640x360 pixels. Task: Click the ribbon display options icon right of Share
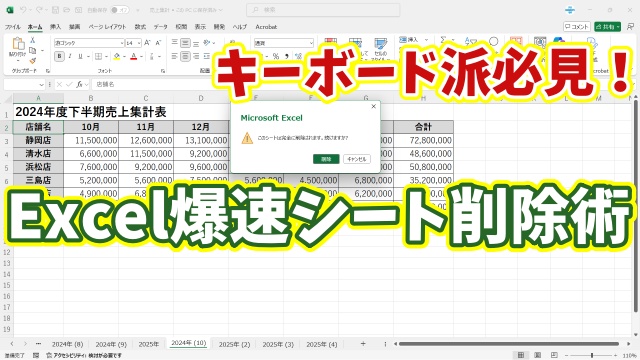point(630,27)
